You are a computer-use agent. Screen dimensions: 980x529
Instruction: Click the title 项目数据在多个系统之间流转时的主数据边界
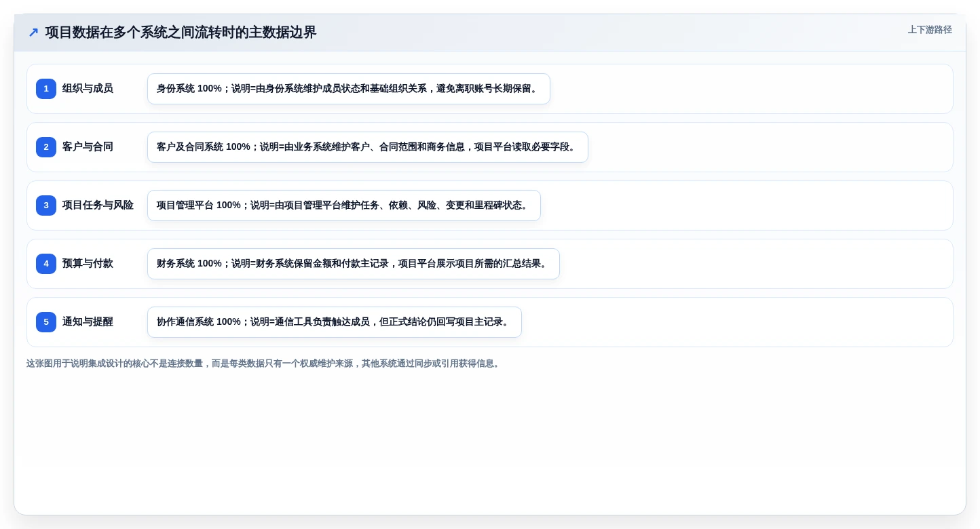click(181, 33)
